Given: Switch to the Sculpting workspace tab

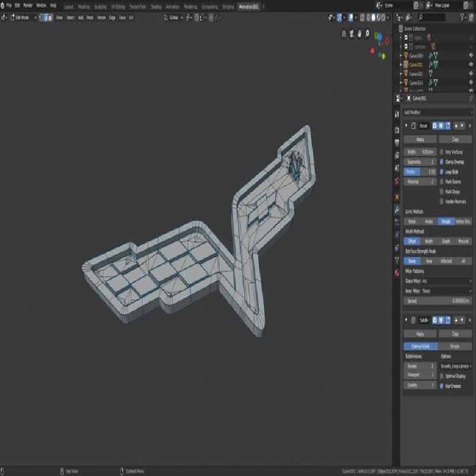Looking at the screenshot, I should click(100, 7).
